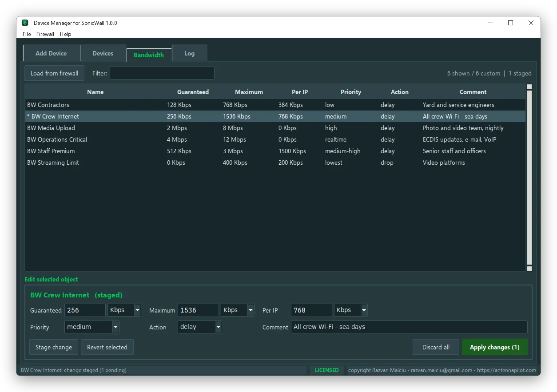Click the '1 staged' counter text

(520, 73)
